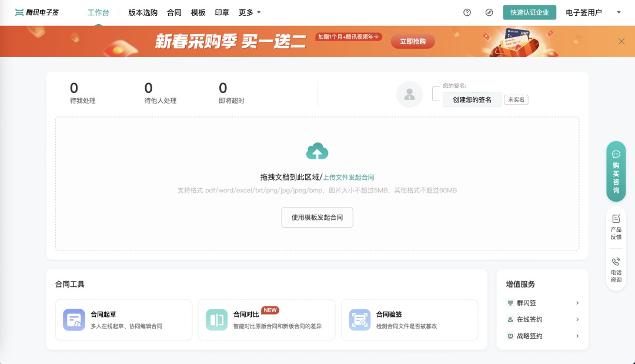Click the compass icon in header
The height and width of the screenshot is (364, 635).
[x=489, y=12]
